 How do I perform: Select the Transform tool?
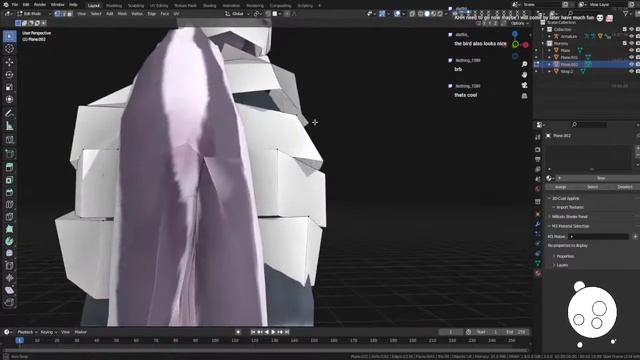[9, 99]
